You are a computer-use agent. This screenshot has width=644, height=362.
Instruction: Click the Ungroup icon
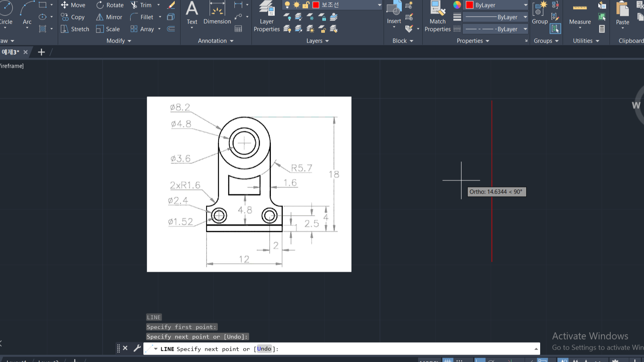555,5
